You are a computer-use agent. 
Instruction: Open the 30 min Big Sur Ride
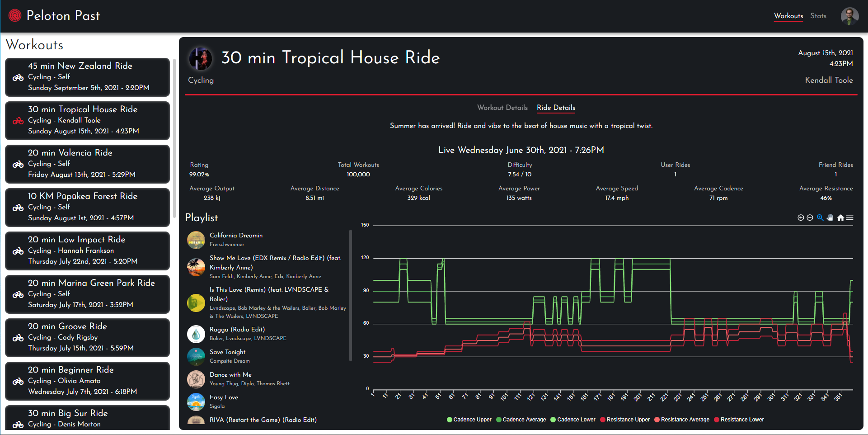87,418
